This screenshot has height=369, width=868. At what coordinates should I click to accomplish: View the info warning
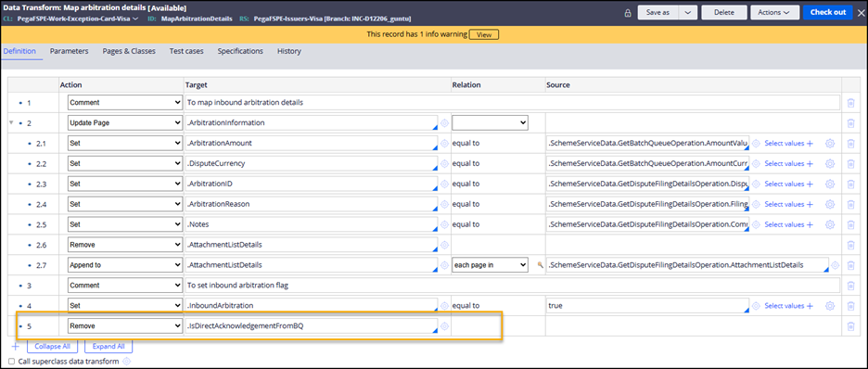coord(484,34)
